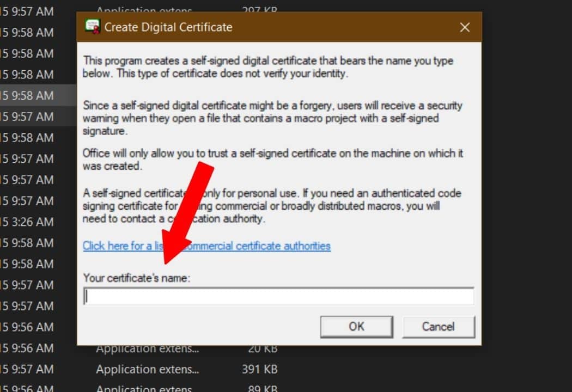Click the paragraph beginning "This program creates"
The image size is (572, 392).
pyautogui.click(x=267, y=67)
